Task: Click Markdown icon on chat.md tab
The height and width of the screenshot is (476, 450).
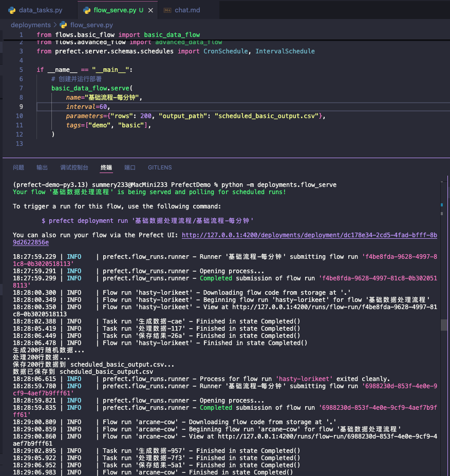Action: coord(167,10)
